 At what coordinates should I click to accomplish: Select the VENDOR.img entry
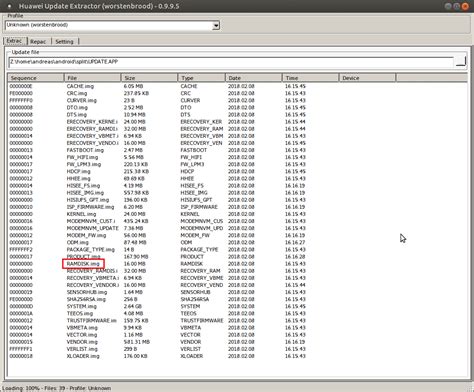(x=82, y=342)
